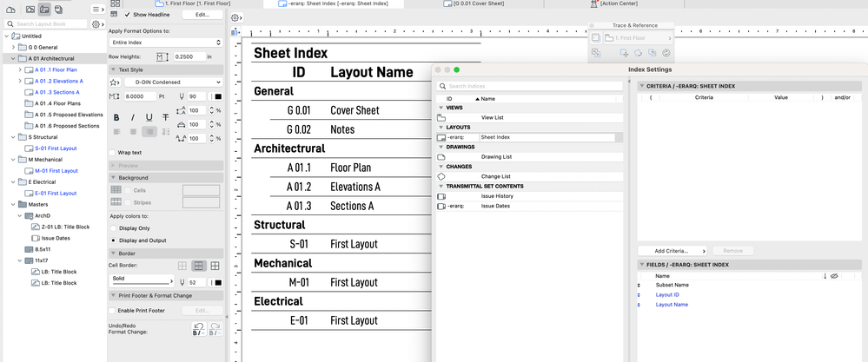Open the navigator list-options menu button
The image size is (868, 362).
pos(97,10)
